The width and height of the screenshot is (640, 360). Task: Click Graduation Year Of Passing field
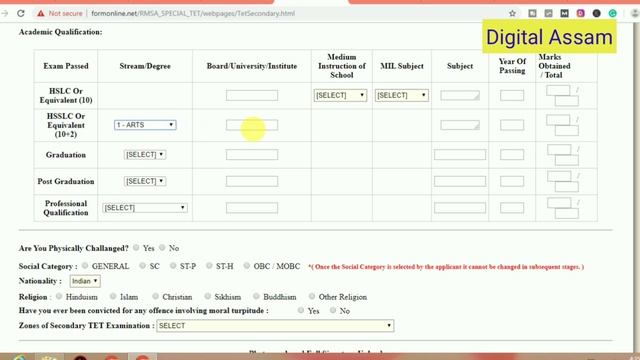512,155
